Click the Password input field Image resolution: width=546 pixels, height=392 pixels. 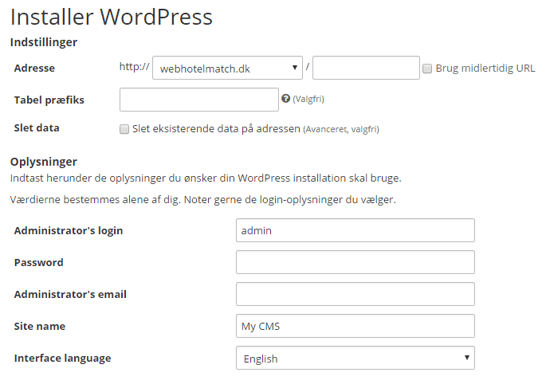point(355,262)
